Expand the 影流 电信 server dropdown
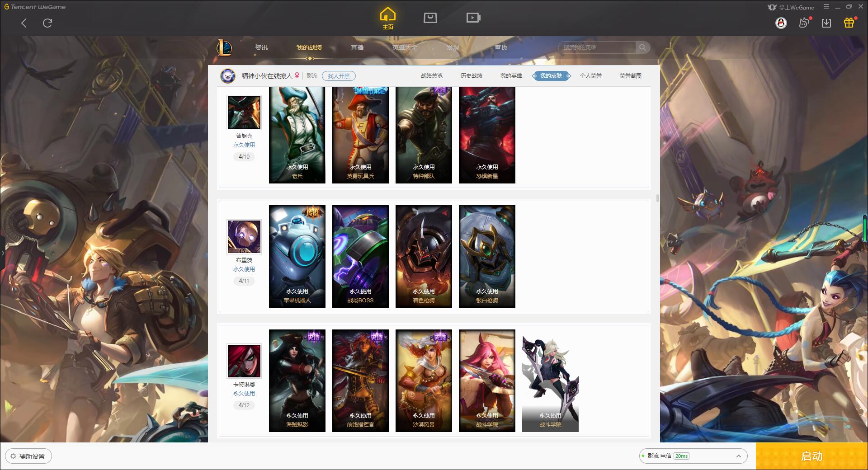Viewport: 868px width, 470px height. tap(738, 456)
